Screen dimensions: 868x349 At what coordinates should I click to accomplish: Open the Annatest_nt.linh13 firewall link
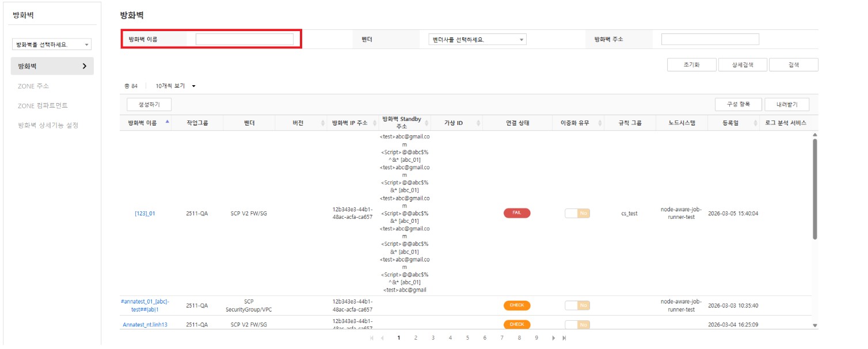(145, 325)
